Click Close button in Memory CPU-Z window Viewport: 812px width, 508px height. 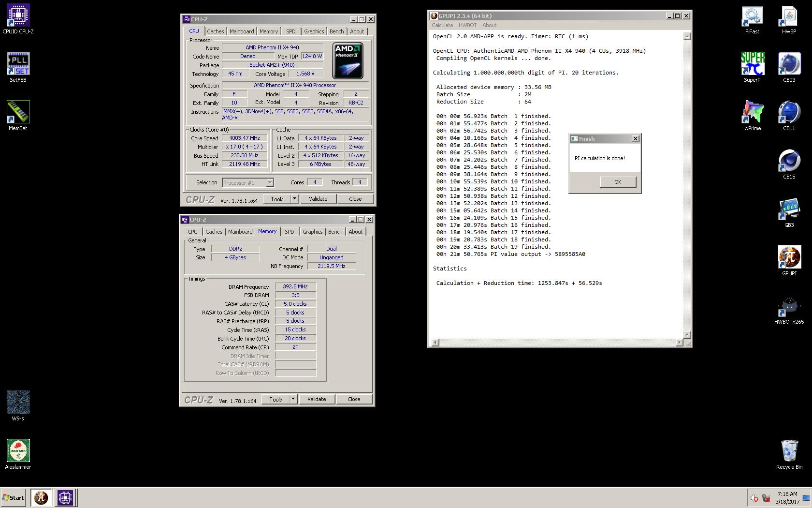[354, 399]
